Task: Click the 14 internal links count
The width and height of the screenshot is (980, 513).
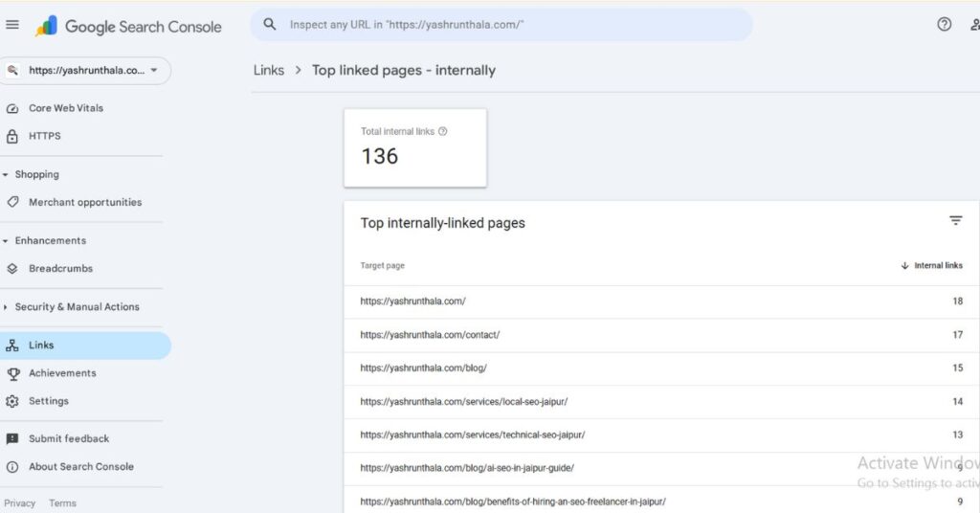Action: coord(957,402)
